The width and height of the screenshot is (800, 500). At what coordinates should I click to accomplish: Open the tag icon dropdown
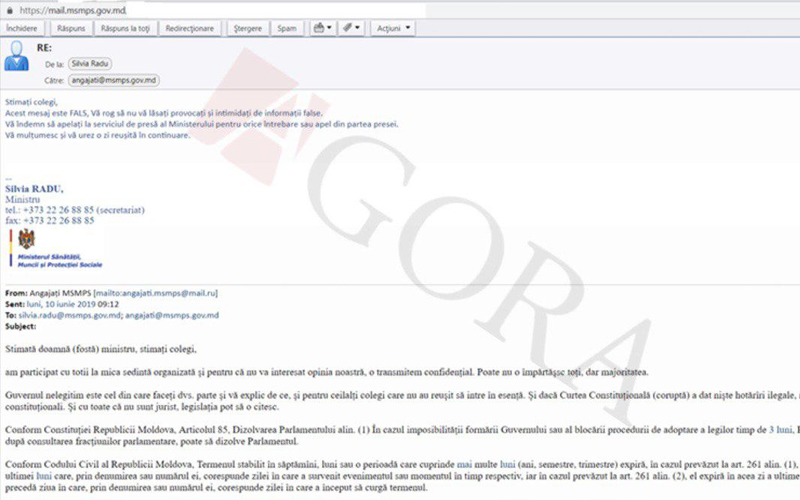tap(352, 28)
